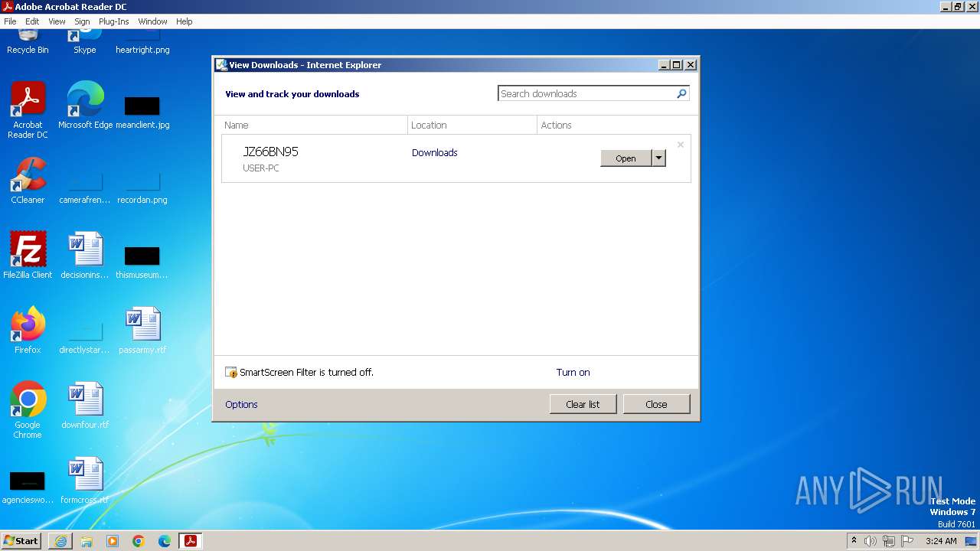The image size is (980, 551).
Task: Open download Options link
Action: click(x=241, y=404)
